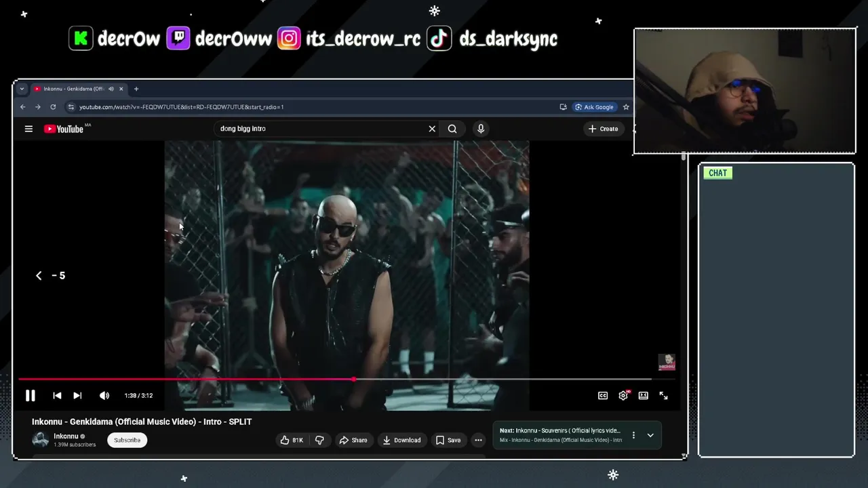This screenshot has height=488, width=868.
Task: Expand the mix playlist chevron
Action: (x=650, y=435)
